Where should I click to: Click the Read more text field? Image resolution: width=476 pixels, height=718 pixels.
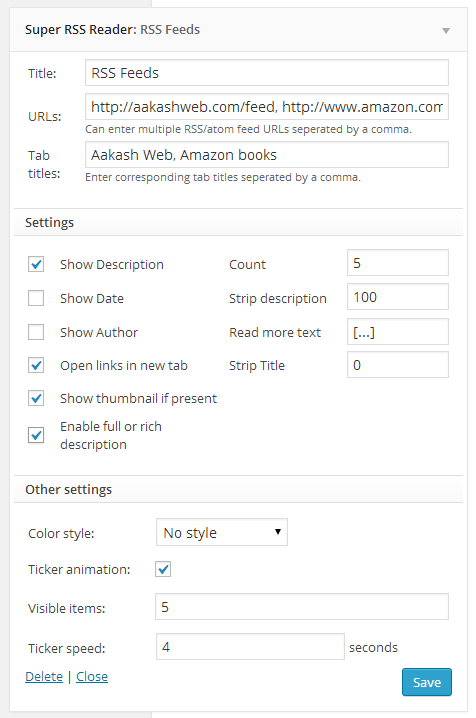point(398,332)
